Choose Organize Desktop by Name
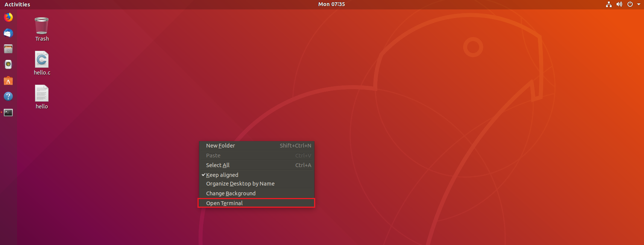This screenshot has width=644, height=245. 257,184
